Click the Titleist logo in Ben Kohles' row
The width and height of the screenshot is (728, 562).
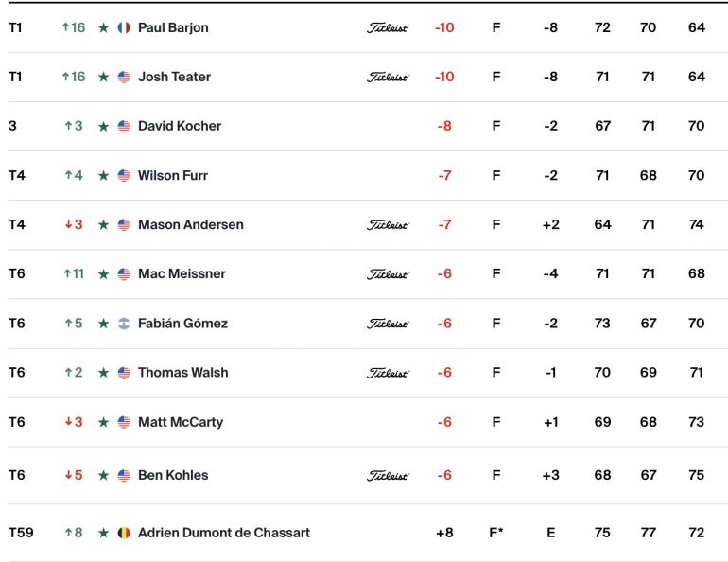(x=388, y=476)
